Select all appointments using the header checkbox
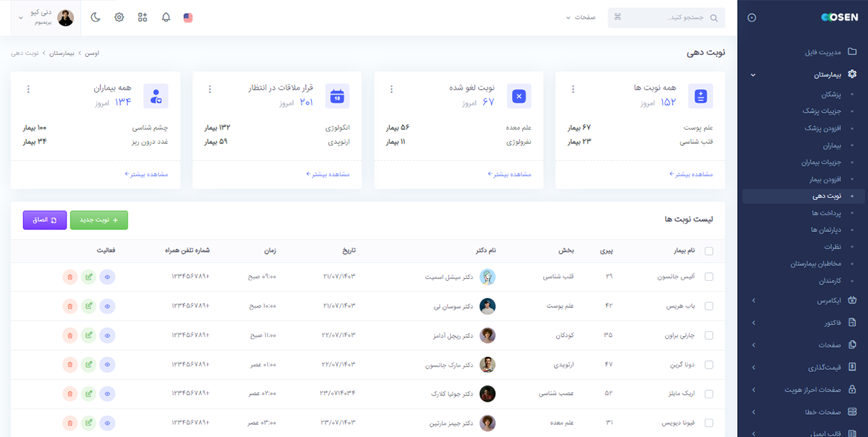 point(709,251)
